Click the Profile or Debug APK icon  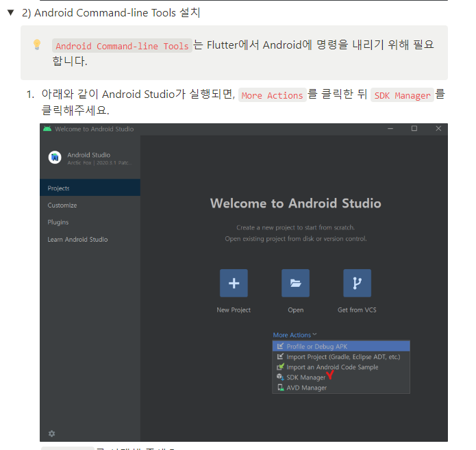pos(280,346)
